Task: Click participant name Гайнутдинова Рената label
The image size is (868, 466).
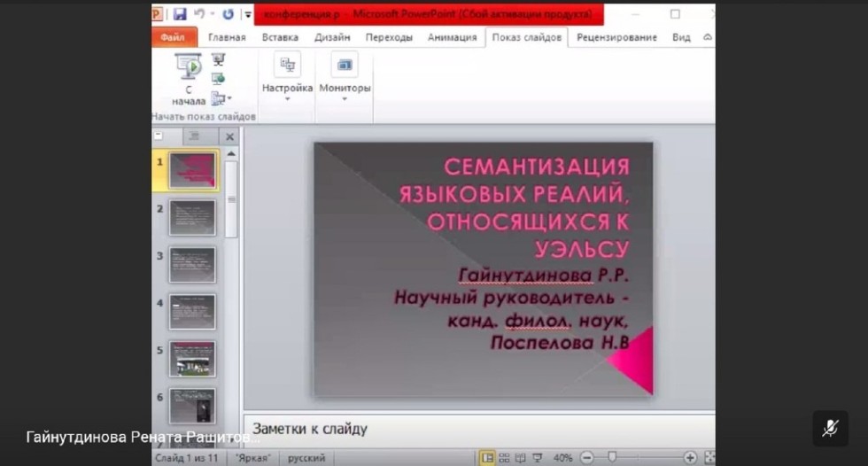Action: 143,438
